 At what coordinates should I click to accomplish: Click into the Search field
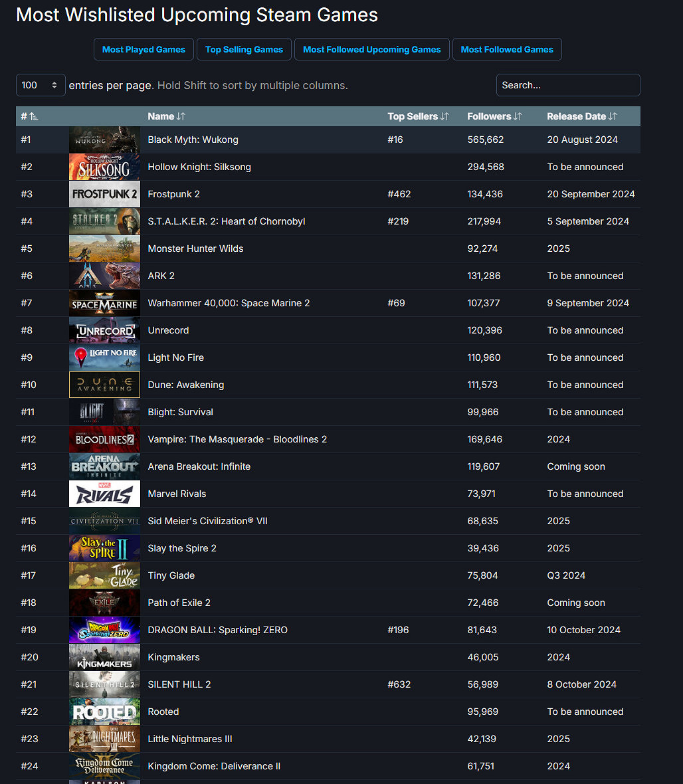coord(568,85)
